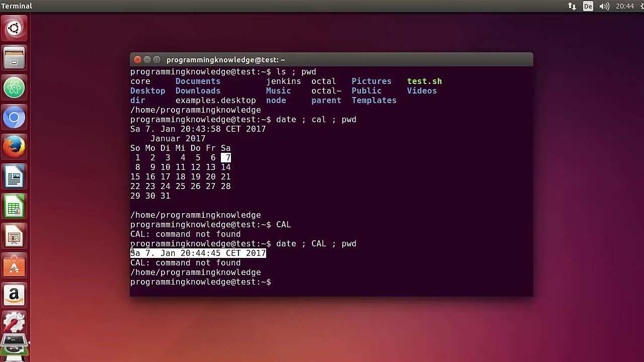Image resolution: width=644 pixels, height=362 pixels.
Task: Click the 'parent' directory name
Action: [x=326, y=100]
